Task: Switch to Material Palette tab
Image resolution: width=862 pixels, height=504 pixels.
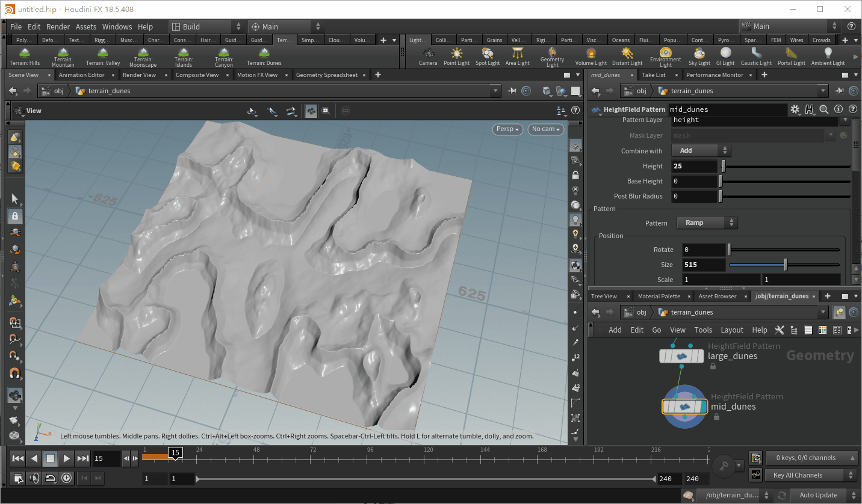Action: pyautogui.click(x=659, y=296)
